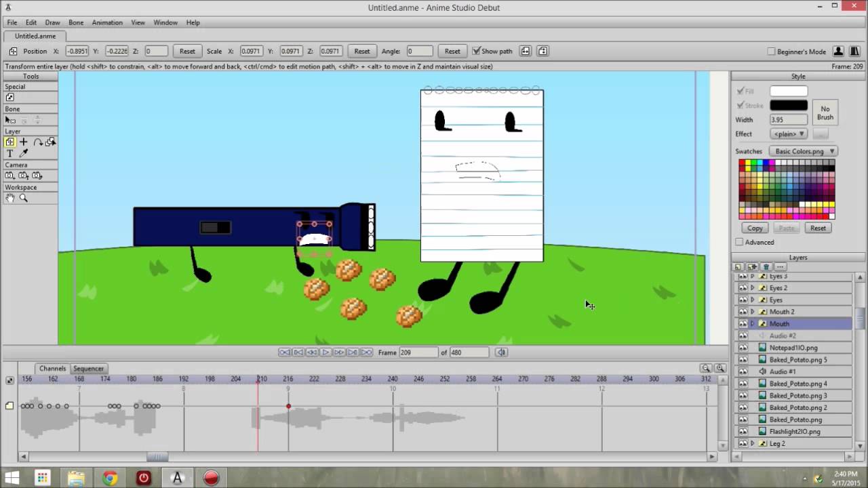Click the timeline zoom out magnifier
Viewport: 868px width, 488px height.
click(706, 368)
